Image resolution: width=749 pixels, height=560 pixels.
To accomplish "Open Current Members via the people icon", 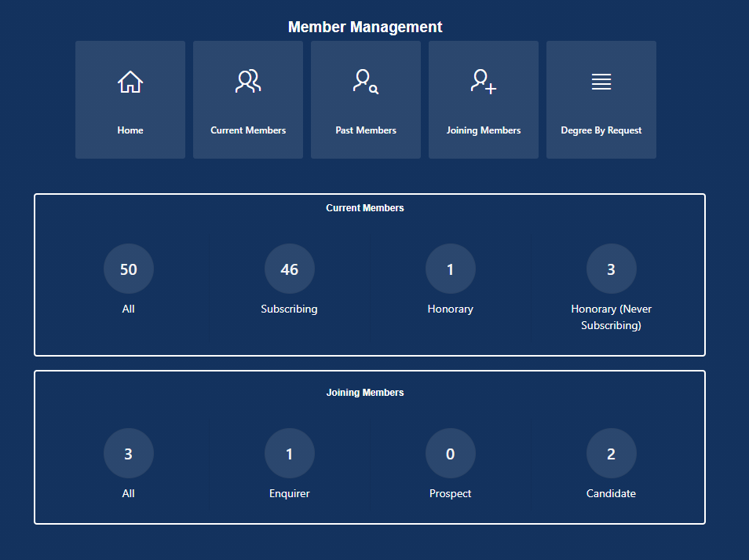I will [248, 82].
